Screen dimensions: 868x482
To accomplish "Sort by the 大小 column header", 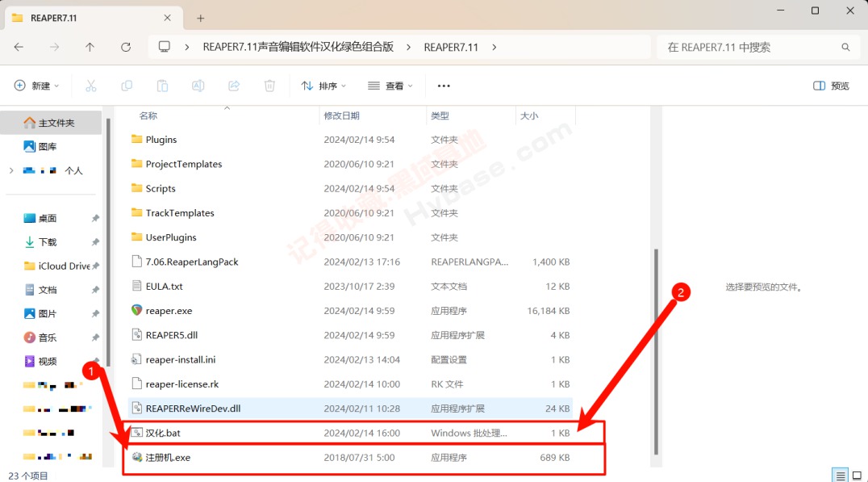I will click(529, 115).
